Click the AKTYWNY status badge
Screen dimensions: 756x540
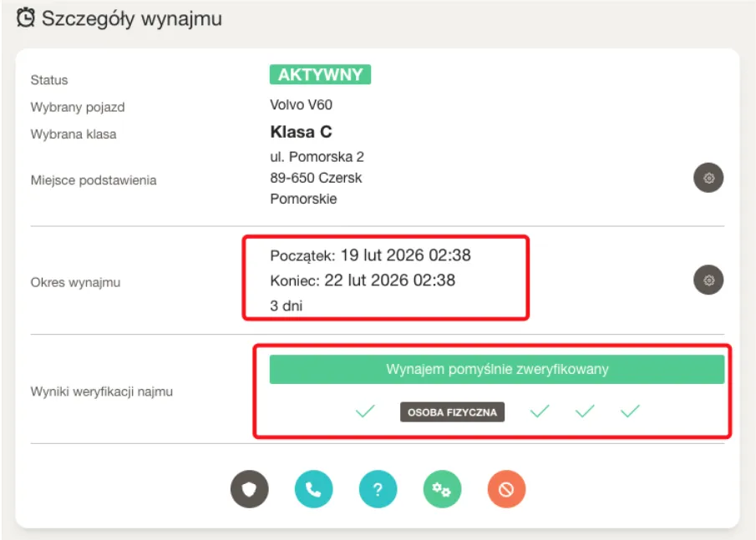pos(320,75)
